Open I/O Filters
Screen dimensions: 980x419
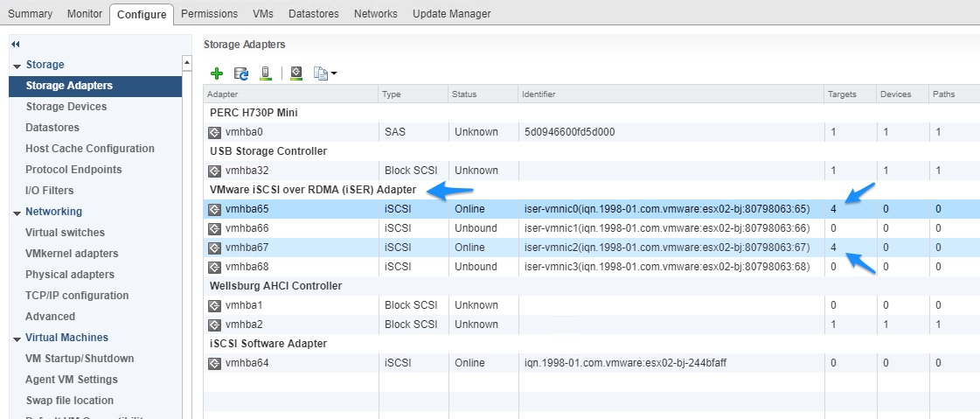pos(49,190)
